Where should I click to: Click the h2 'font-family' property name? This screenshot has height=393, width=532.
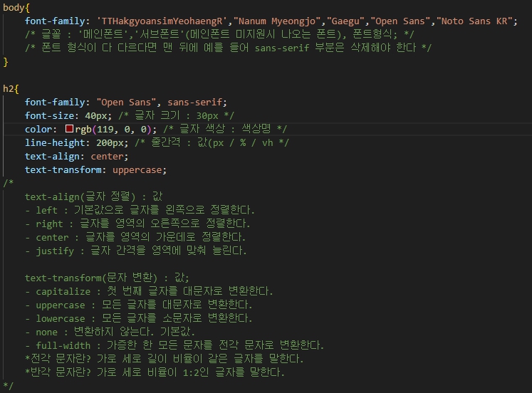pyautogui.click(x=55, y=102)
